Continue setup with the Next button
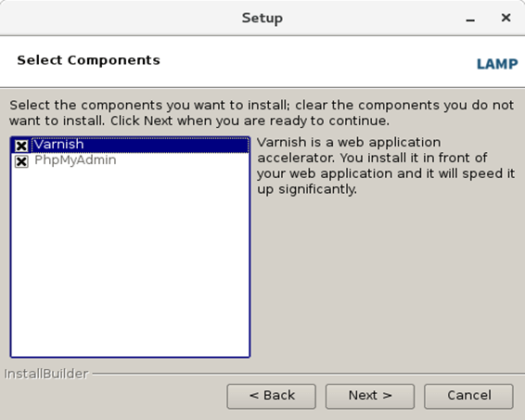 point(370,396)
